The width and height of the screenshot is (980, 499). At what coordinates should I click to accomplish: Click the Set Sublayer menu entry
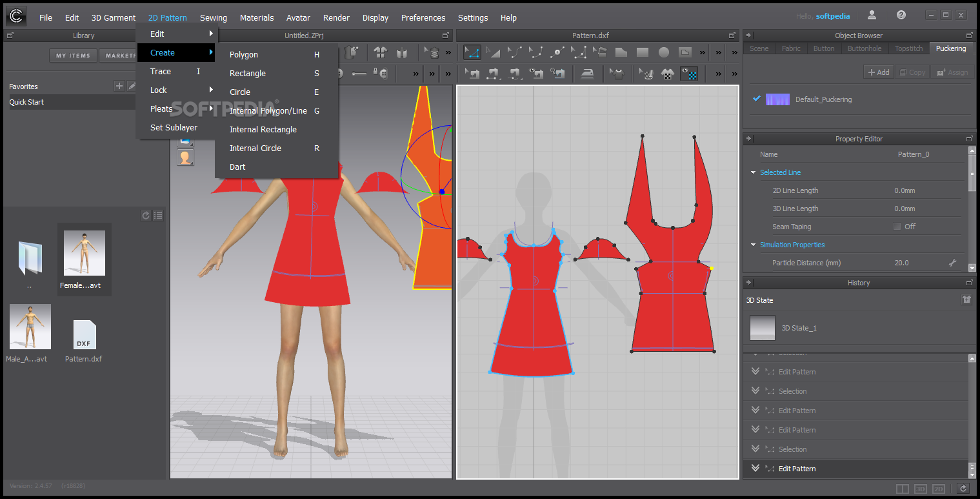(175, 127)
